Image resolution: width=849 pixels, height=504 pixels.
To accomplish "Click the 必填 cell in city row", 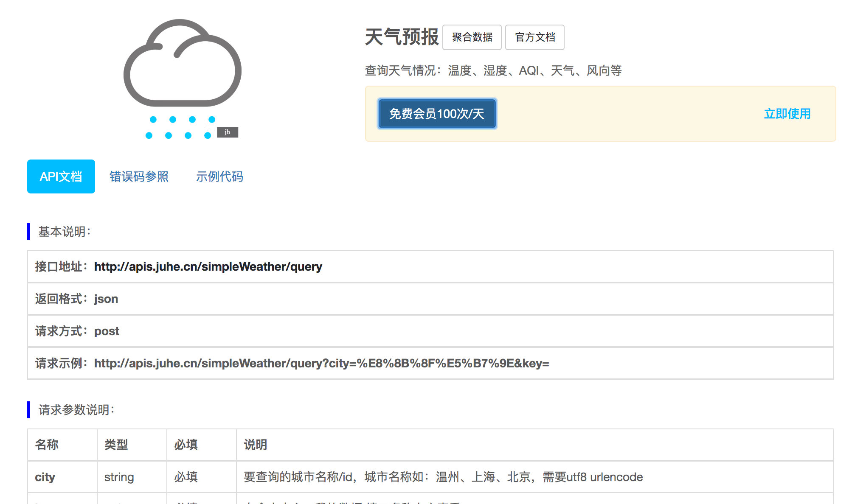I will point(202,477).
